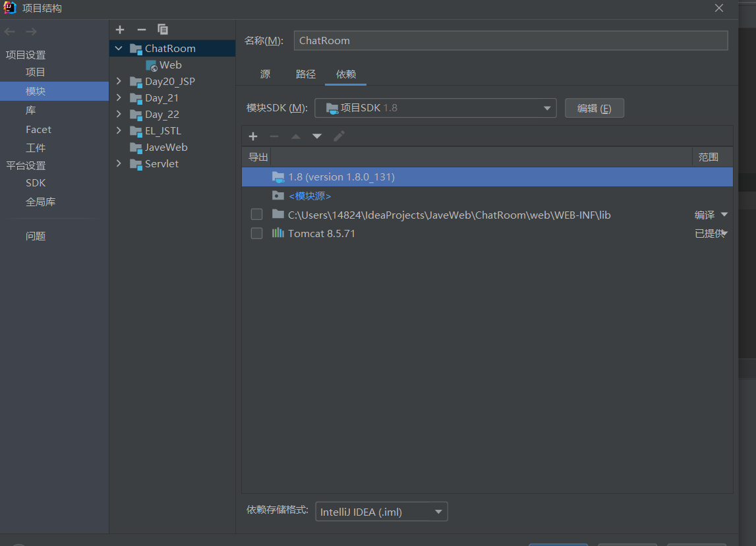Enable export checkbox for WEB-INF\lib dependency
The width and height of the screenshot is (756, 546).
tap(256, 213)
